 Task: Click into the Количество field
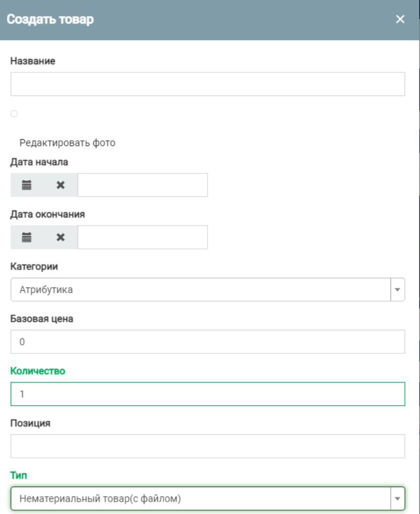[x=207, y=394]
